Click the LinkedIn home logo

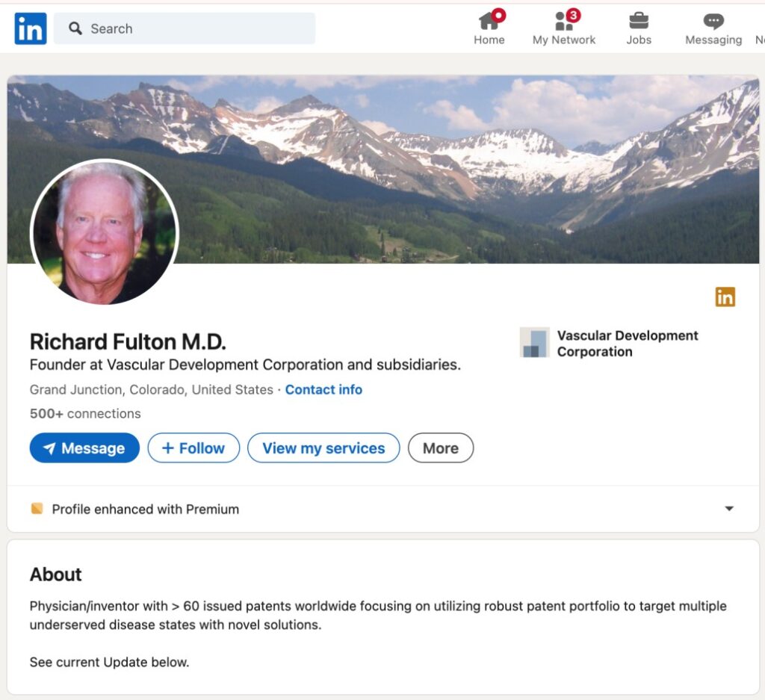[30, 28]
